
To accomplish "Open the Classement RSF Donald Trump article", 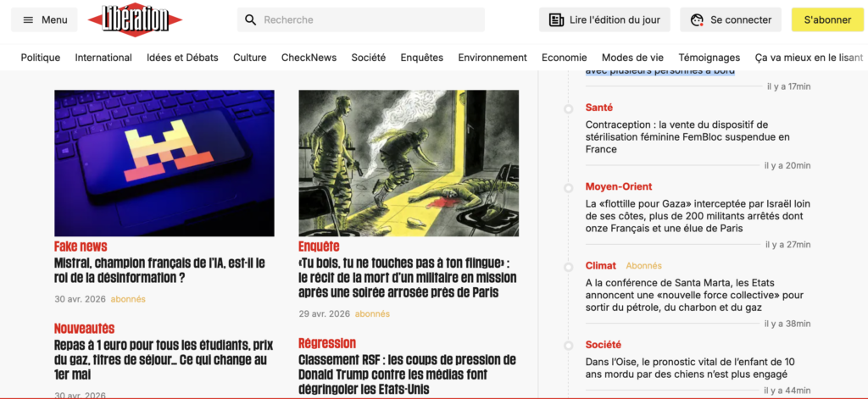I will point(407,374).
